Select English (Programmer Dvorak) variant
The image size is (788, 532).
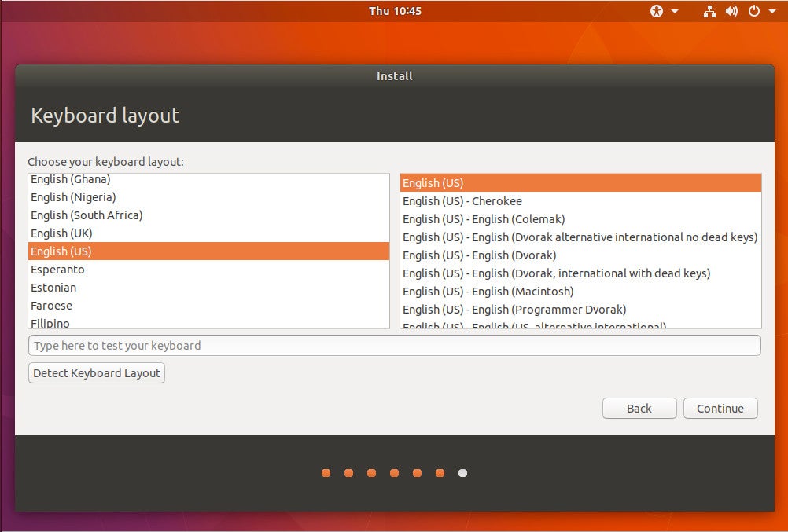pos(580,310)
